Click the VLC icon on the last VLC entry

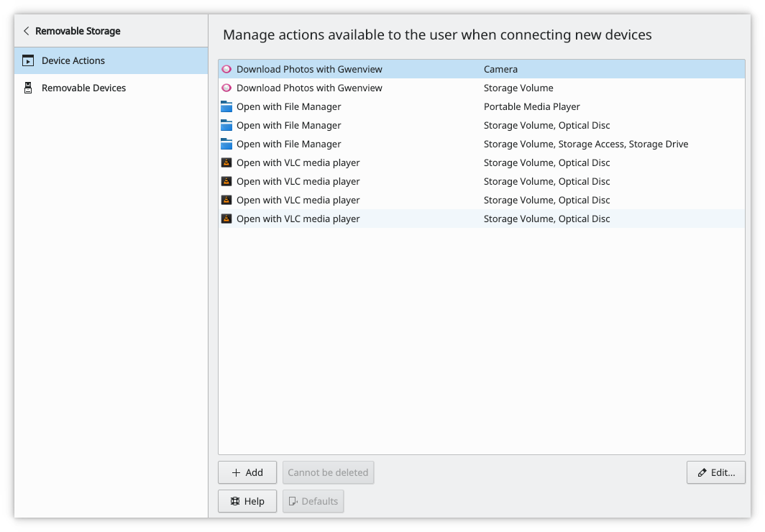point(225,219)
